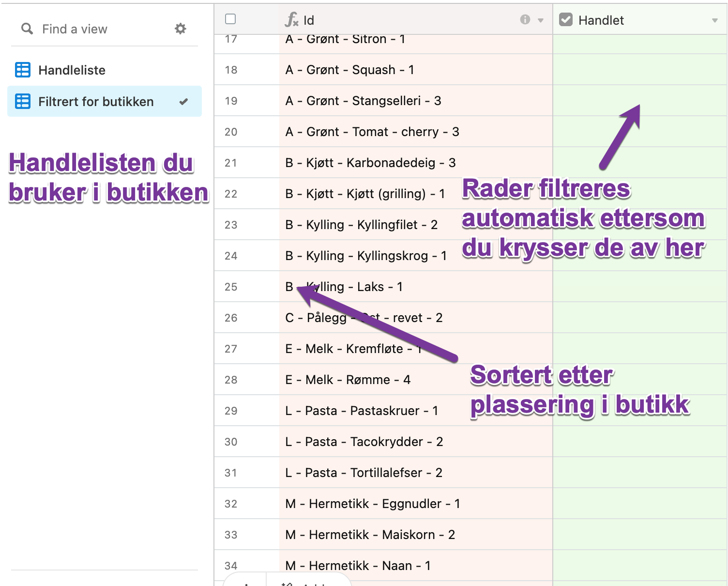Viewport: 728px width, 586px height.
Task: Click cell 'M - Hermetikk - Naan - 1'
Action: click(x=416, y=566)
